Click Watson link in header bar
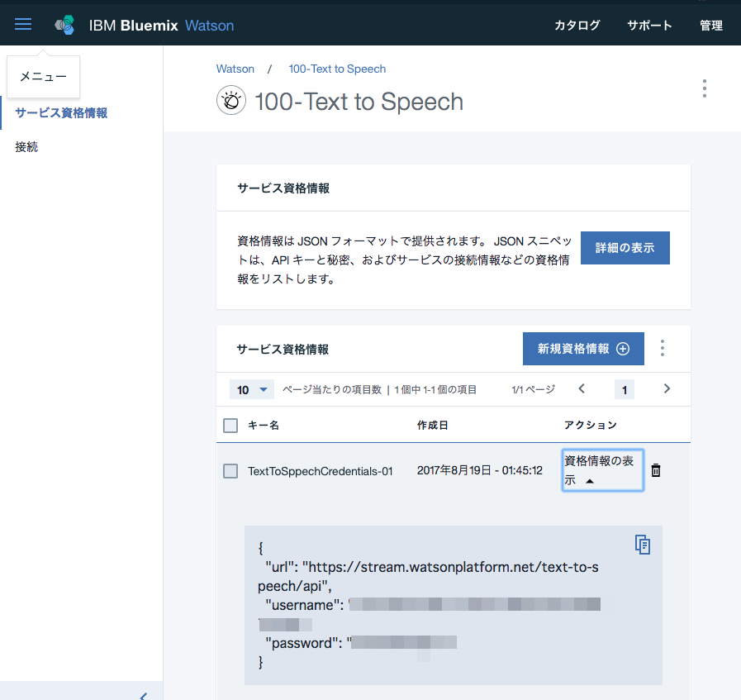Image resolution: width=741 pixels, height=700 pixels. [209, 26]
